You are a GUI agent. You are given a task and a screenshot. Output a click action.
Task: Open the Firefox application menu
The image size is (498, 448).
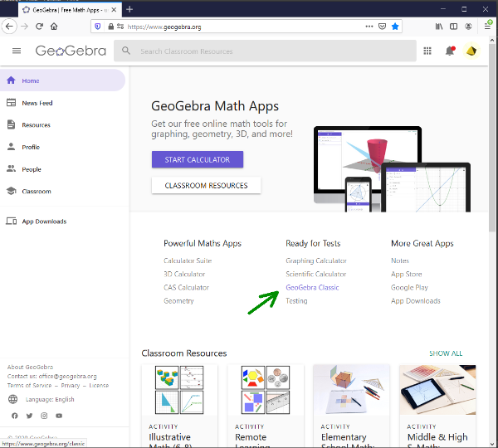click(488, 26)
